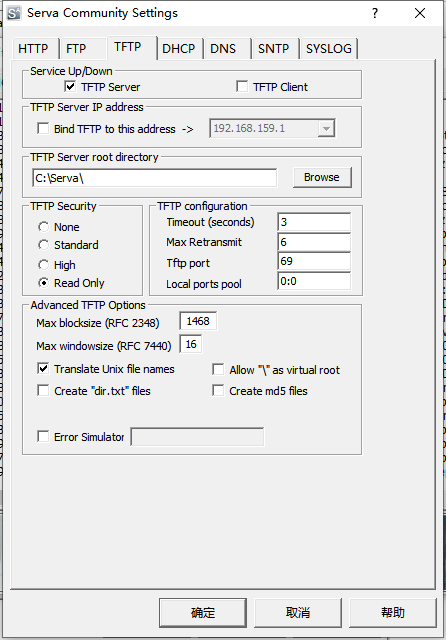Focus the Tftp port field
This screenshot has width=446, height=640.
tap(314, 261)
